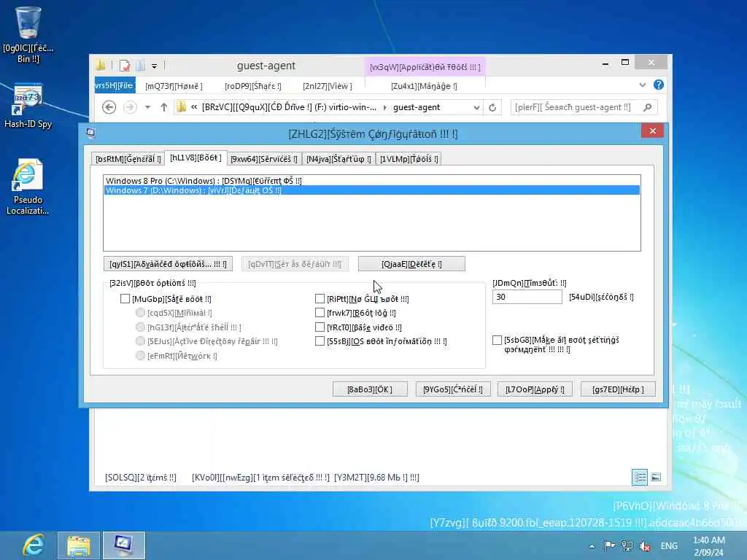
Task: Open the Action Center flag icon
Action: pyautogui.click(x=609, y=545)
